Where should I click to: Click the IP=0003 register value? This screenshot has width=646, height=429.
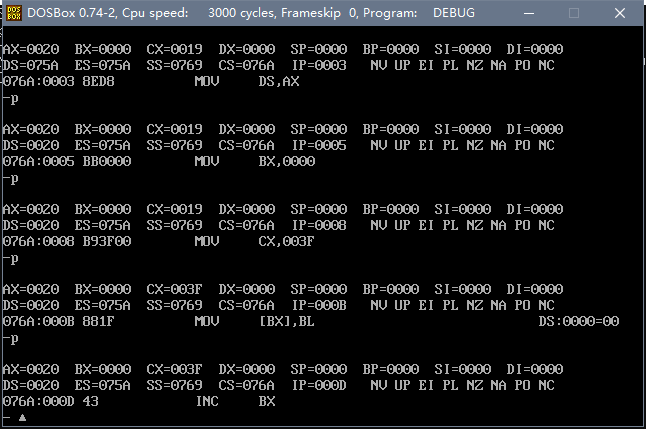coord(319,65)
